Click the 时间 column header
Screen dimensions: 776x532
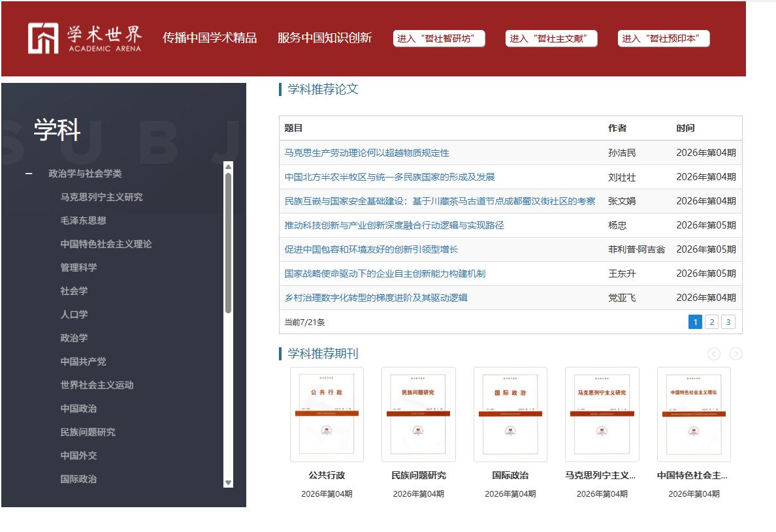click(x=685, y=128)
